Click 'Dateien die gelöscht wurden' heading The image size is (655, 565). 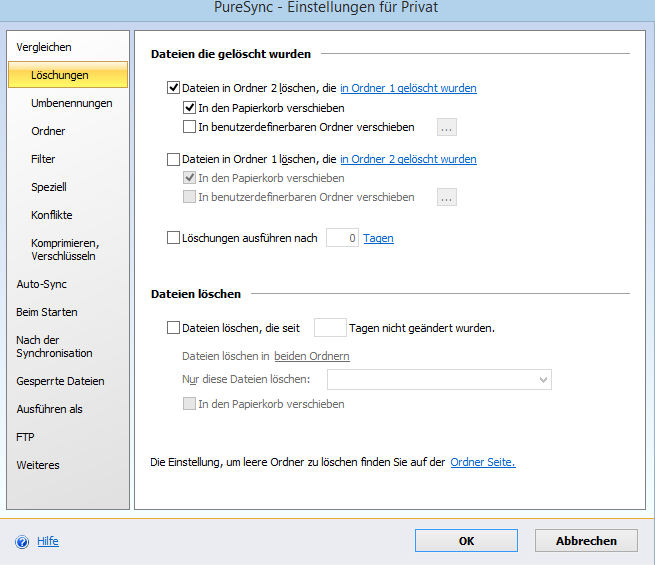point(231,54)
